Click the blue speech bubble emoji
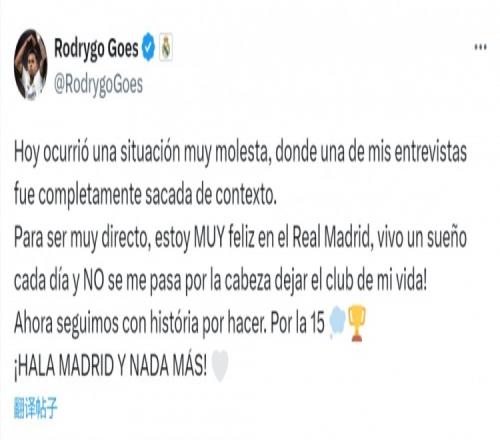 [337, 323]
